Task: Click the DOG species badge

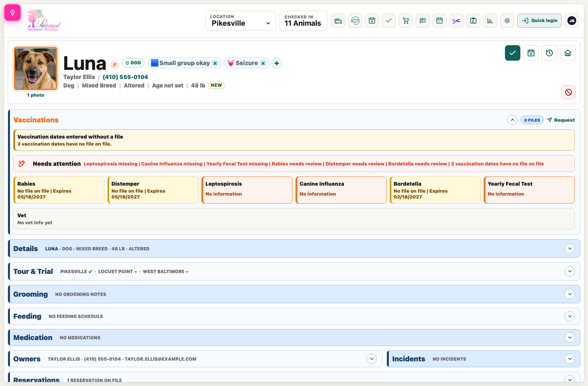Action: (x=133, y=63)
